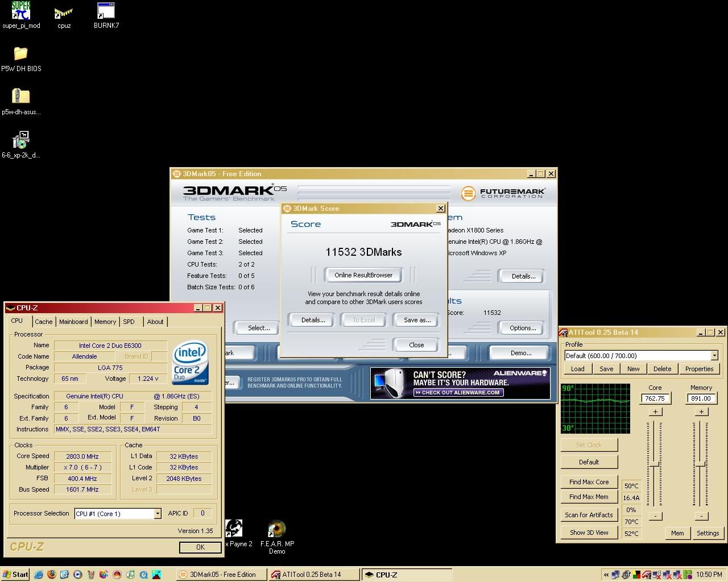
Task: Click the Demo button in 3DMark05
Action: 520,353
